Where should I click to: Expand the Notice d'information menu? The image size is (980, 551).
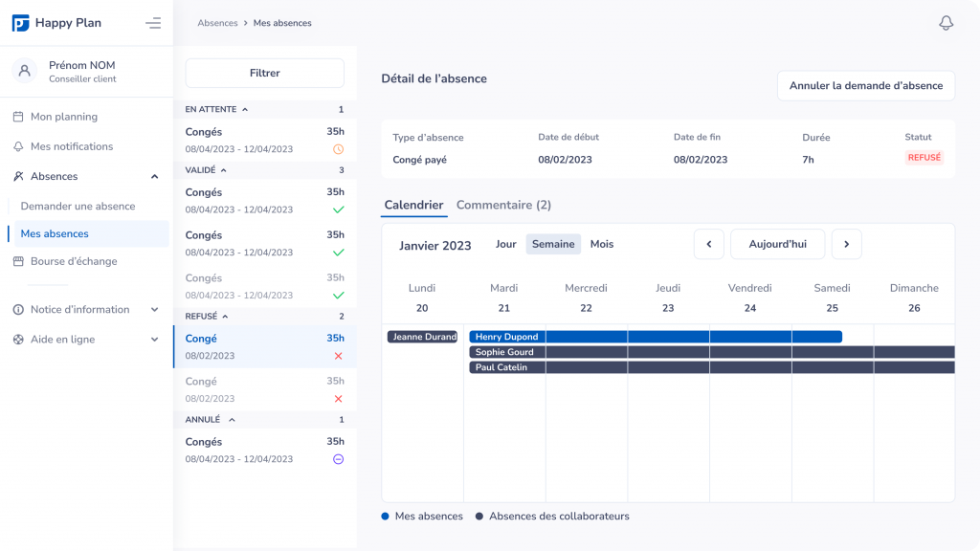pyautogui.click(x=155, y=310)
